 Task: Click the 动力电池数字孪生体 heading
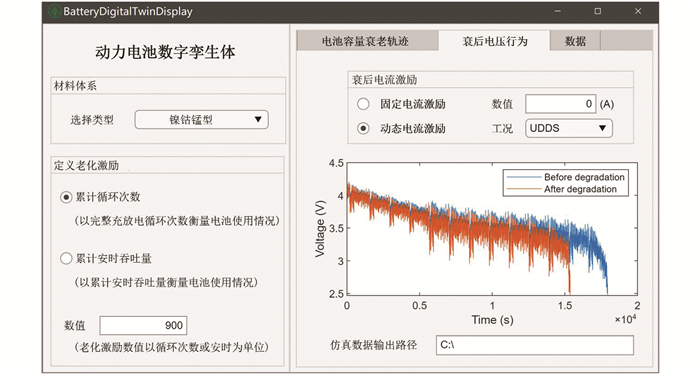click(165, 52)
